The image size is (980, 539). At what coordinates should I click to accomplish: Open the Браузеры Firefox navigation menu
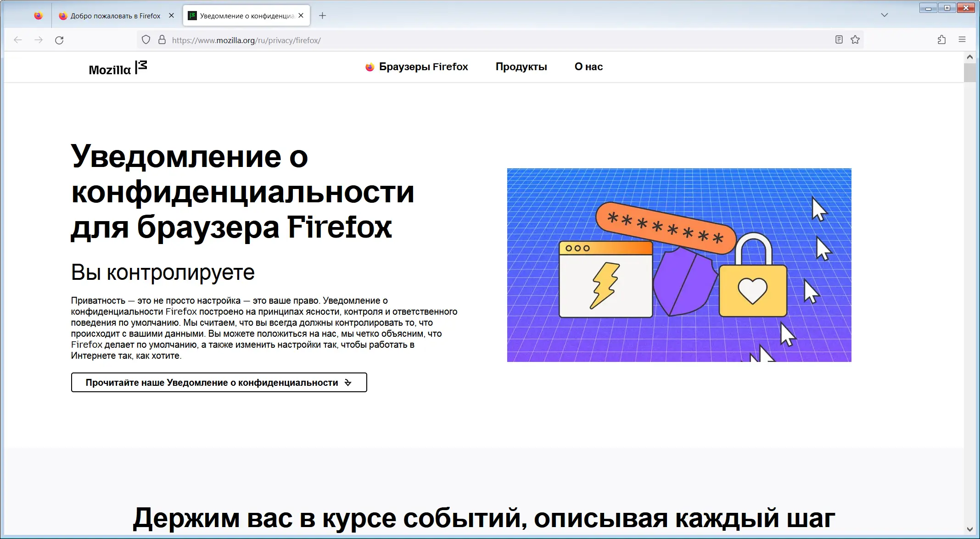tap(417, 67)
